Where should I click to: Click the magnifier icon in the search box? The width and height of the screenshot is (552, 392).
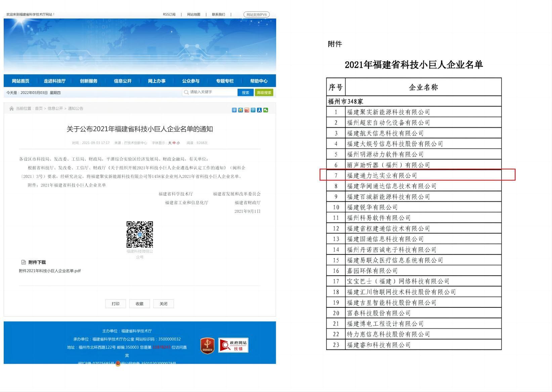pos(186,92)
